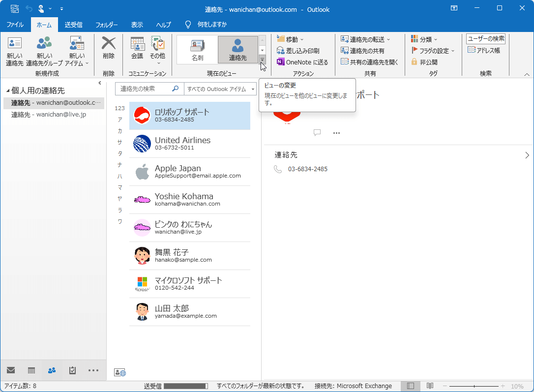Jump to 123 index
Image resolution: width=534 pixels, height=392 pixels.
(x=119, y=108)
